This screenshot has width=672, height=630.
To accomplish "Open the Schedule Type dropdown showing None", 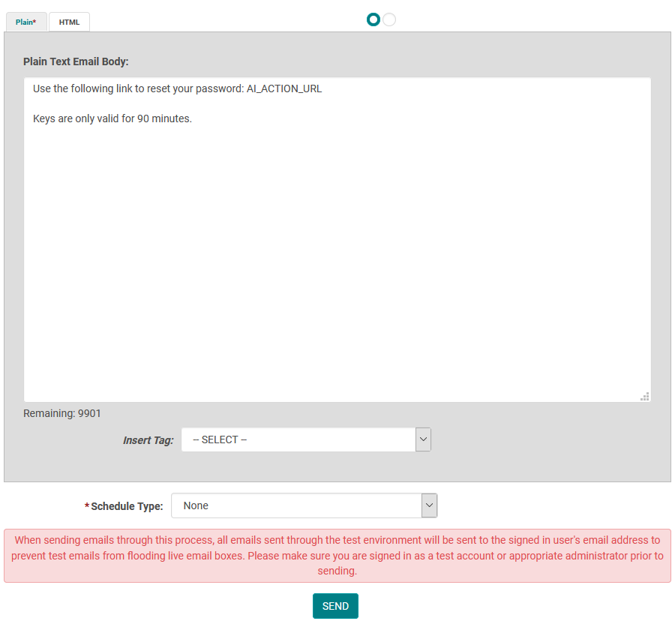I will pyautogui.click(x=304, y=505).
